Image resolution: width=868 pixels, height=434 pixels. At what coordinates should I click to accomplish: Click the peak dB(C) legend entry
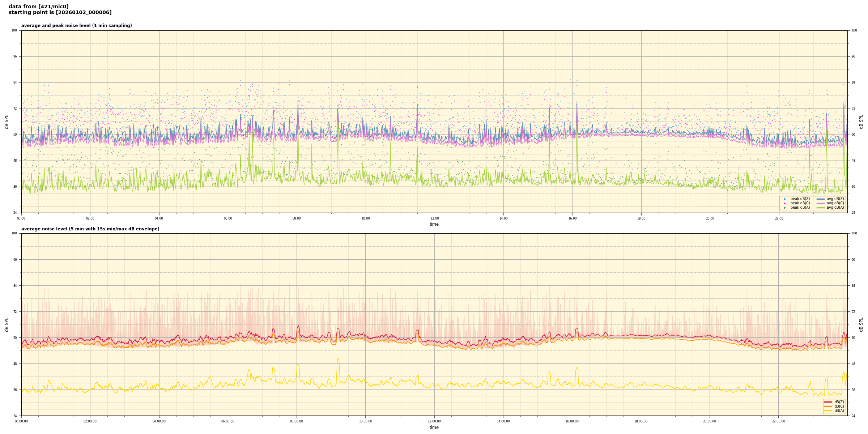tap(800, 203)
